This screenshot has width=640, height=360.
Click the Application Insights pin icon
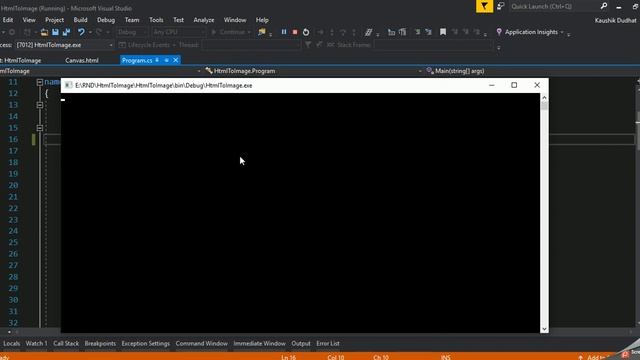pyautogui.click(x=499, y=32)
